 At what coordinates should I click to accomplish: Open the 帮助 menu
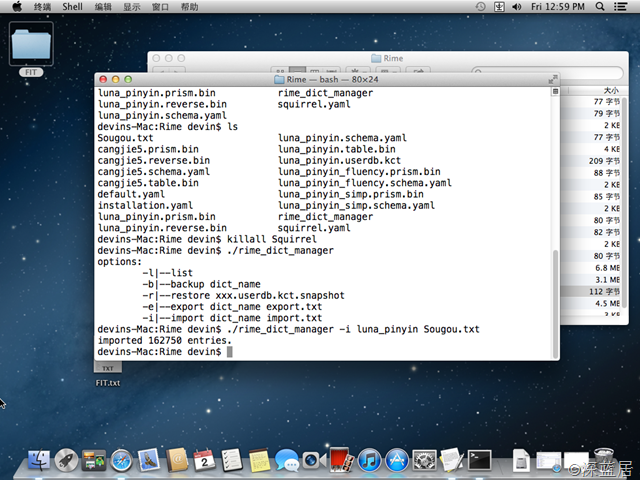click(x=188, y=6)
